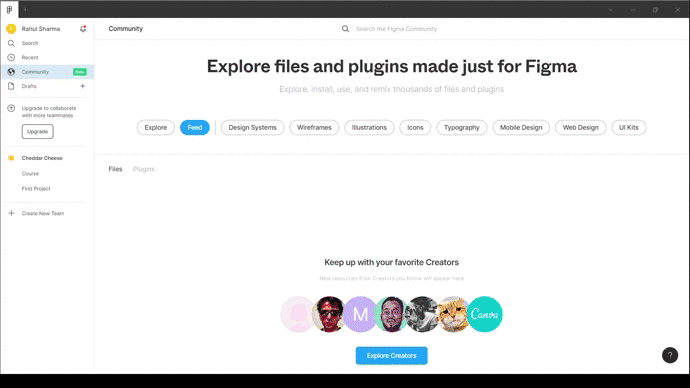
Task: Open the notifications bell icon
Action: click(83, 29)
